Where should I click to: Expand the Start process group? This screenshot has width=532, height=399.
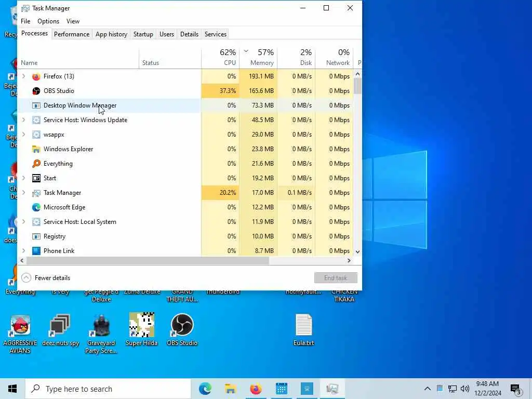[23, 178]
